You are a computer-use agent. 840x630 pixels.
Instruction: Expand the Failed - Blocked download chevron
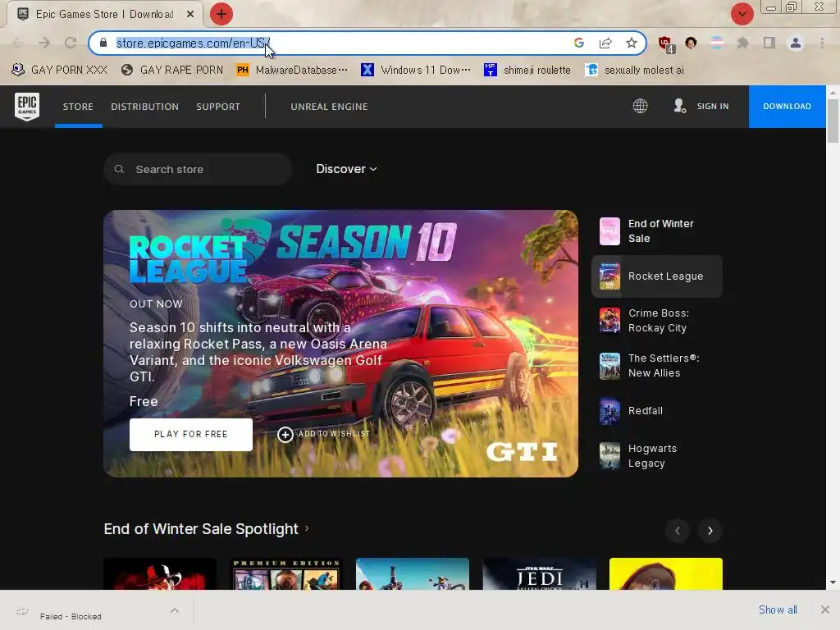(x=174, y=610)
